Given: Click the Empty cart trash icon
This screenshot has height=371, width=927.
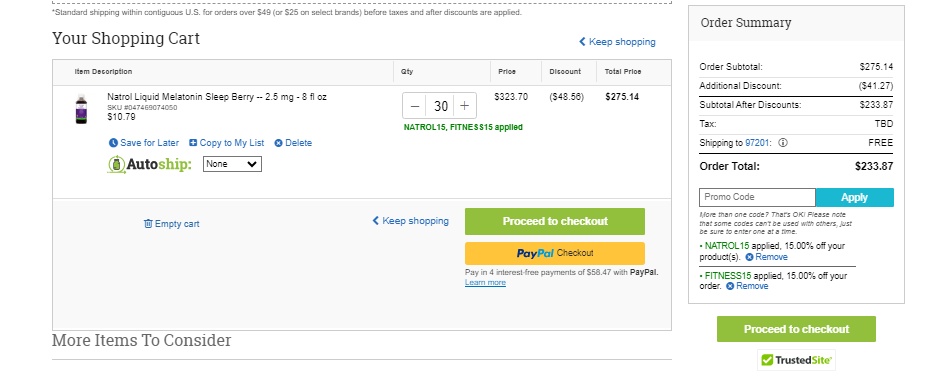Looking at the screenshot, I should [x=148, y=224].
